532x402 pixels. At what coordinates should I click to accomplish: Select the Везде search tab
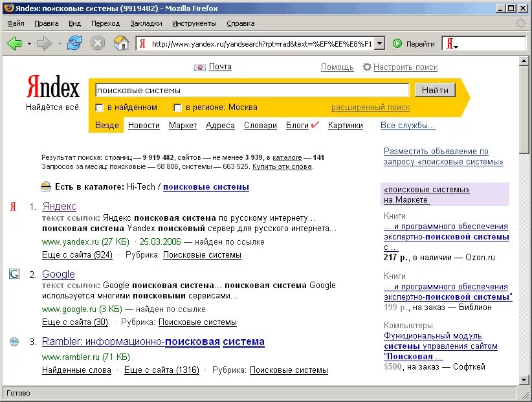(107, 125)
